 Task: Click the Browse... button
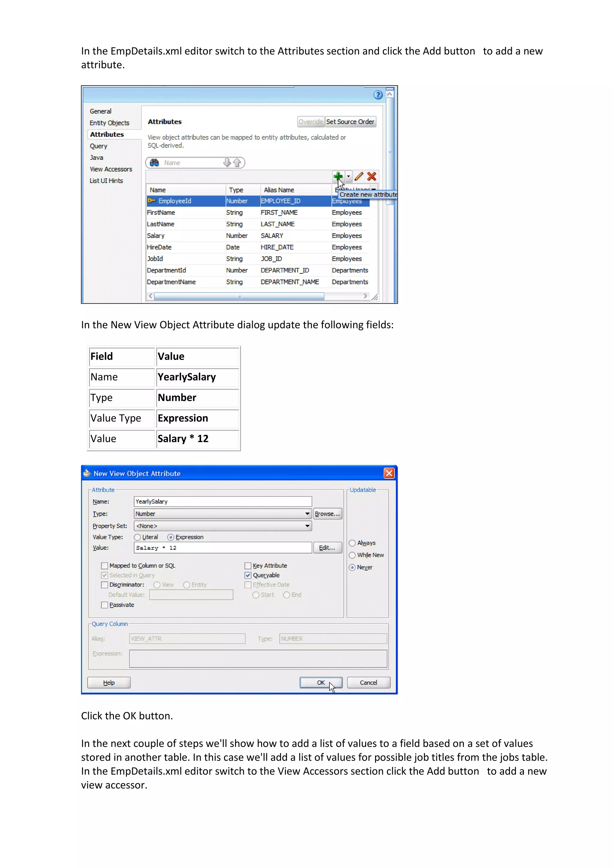[327, 514]
